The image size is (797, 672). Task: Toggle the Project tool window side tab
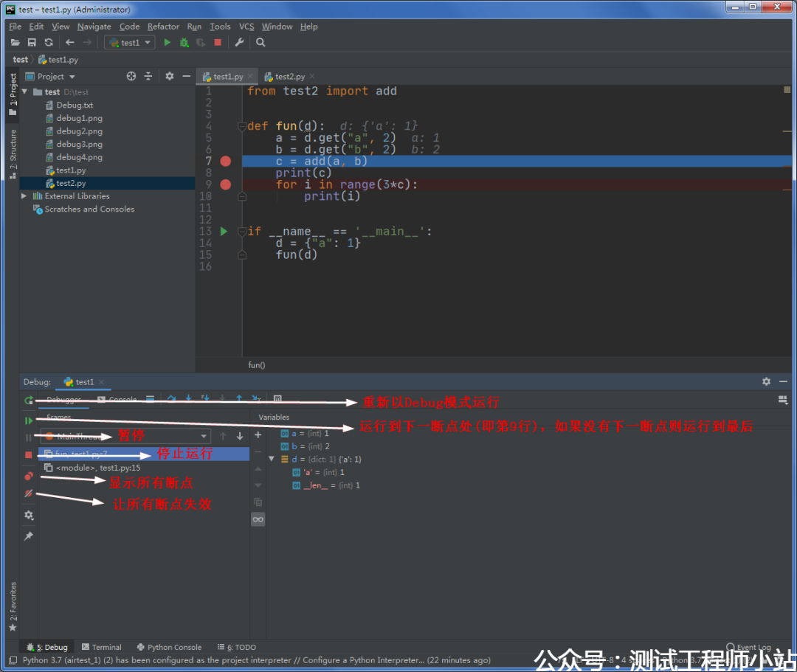13,95
